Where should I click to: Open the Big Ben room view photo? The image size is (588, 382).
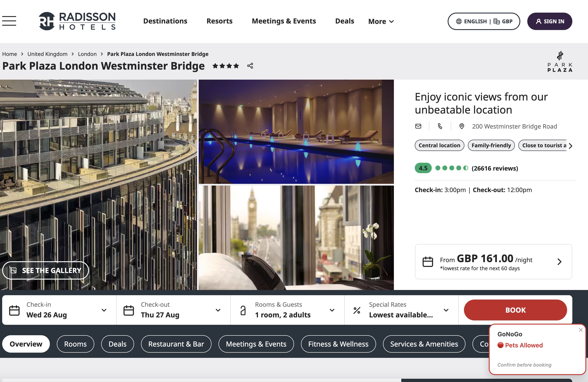point(296,238)
